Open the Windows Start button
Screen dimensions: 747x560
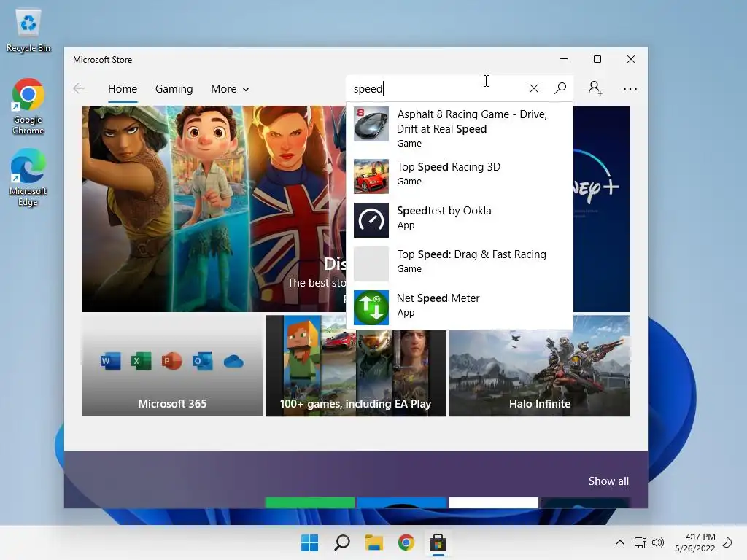309,542
